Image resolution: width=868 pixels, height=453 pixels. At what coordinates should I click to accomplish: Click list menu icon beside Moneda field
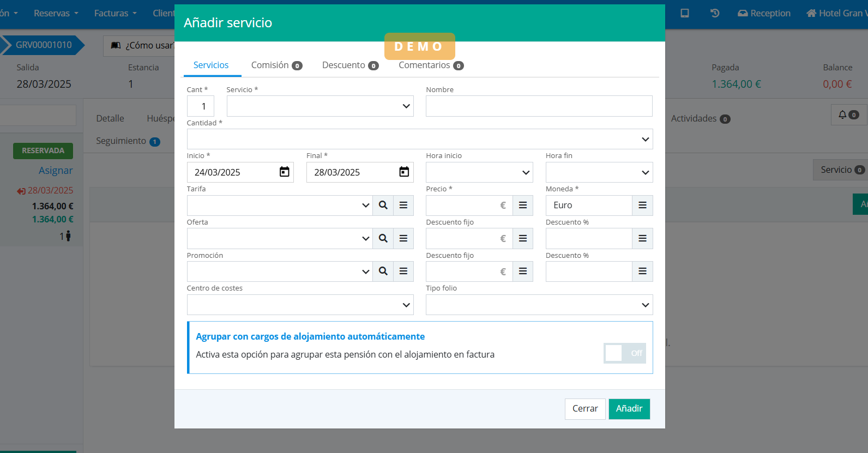pos(642,206)
